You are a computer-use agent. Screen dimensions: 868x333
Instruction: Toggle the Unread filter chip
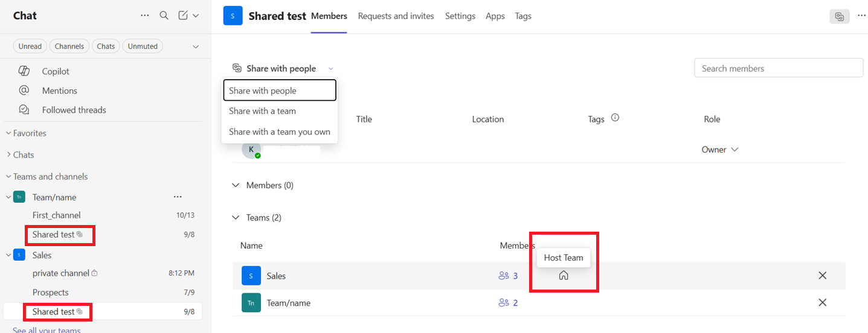tap(30, 46)
